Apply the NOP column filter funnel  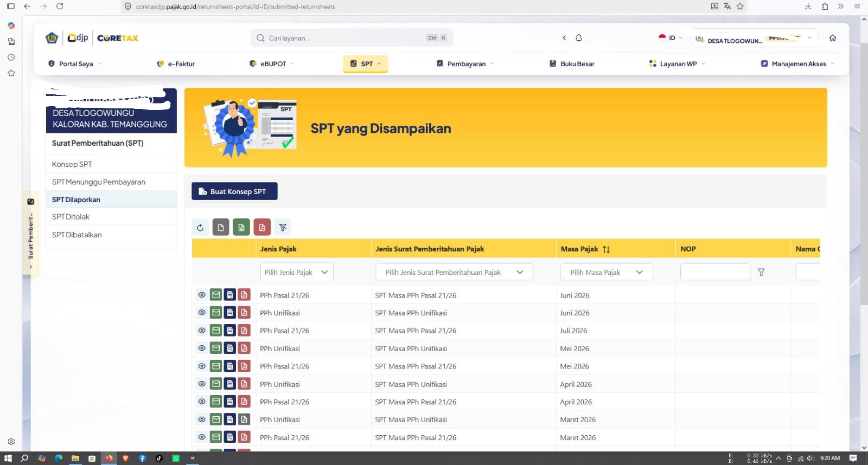pyautogui.click(x=761, y=272)
